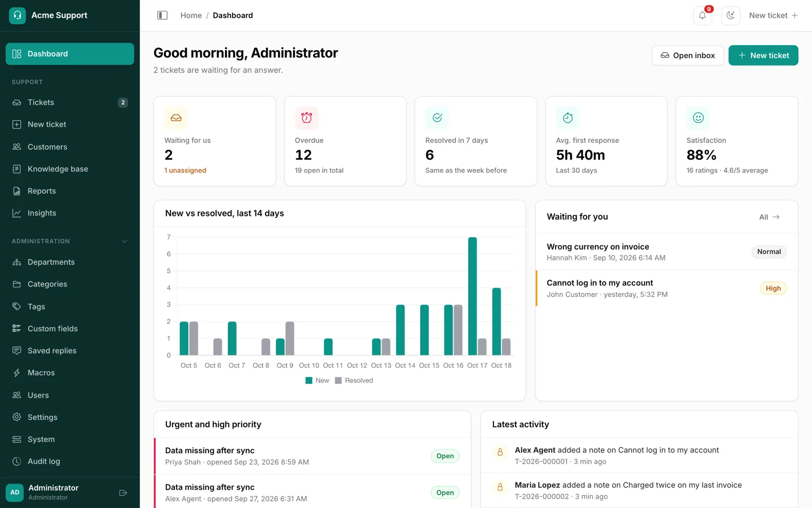Viewport: 812px width, 508px height.
Task: Toggle the sidebar panel icon
Action: click(x=162, y=15)
